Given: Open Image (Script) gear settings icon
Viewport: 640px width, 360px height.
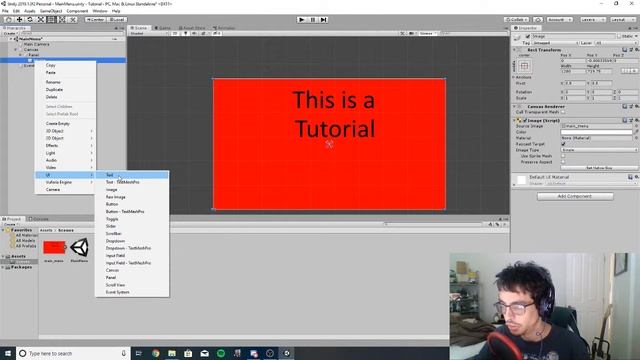Looking at the screenshot, I should click(636, 120).
